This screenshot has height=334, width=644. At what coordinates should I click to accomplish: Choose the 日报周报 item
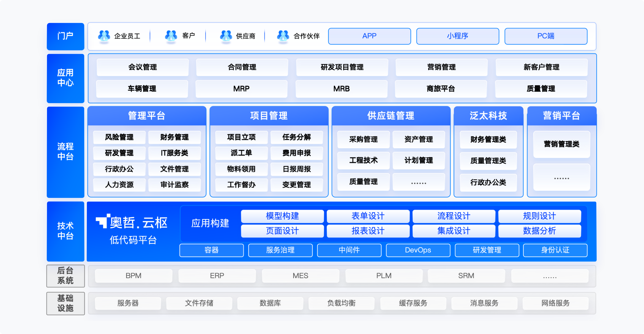click(297, 169)
